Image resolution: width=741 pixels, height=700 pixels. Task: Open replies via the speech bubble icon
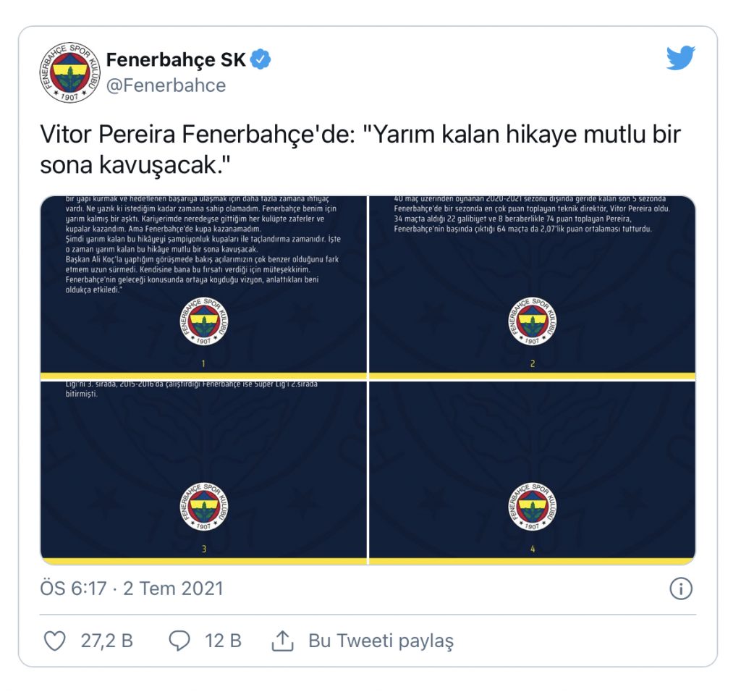click(179, 641)
